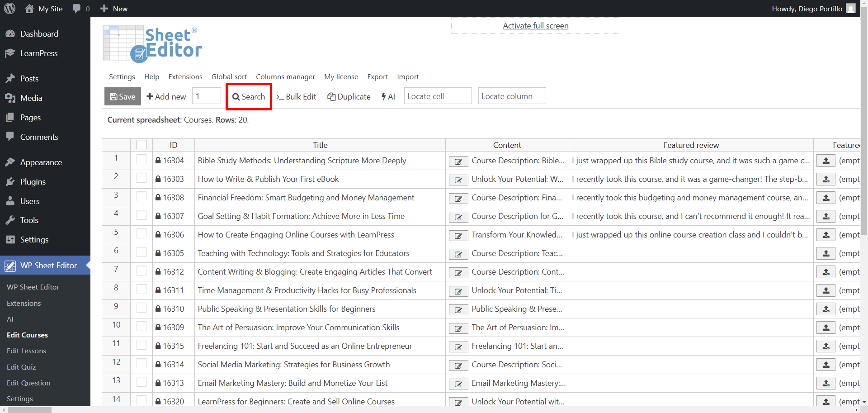
Task: Select row 3 checkbox
Action: [x=142, y=197]
